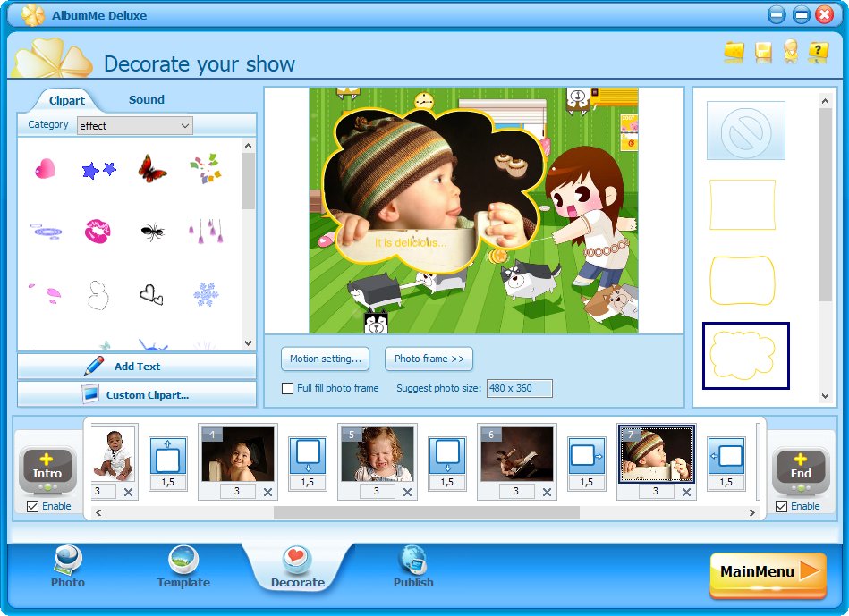Image resolution: width=849 pixels, height=616 pixels.
Task: Select the crying girl photo 5 thumbnail
Action: tap(377, 454)
